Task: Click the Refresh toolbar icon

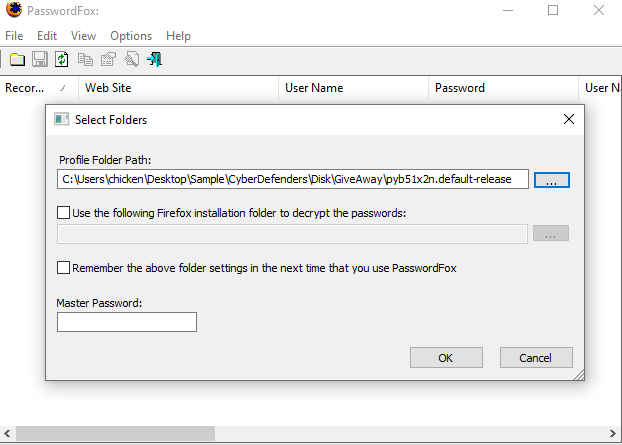Action: (x=62, y=60)
